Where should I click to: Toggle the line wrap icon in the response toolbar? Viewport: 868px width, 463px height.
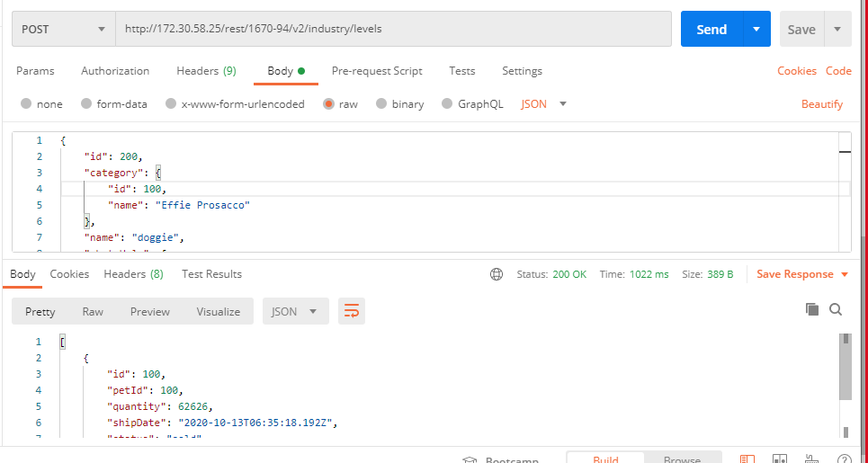(x=352, y=311)
